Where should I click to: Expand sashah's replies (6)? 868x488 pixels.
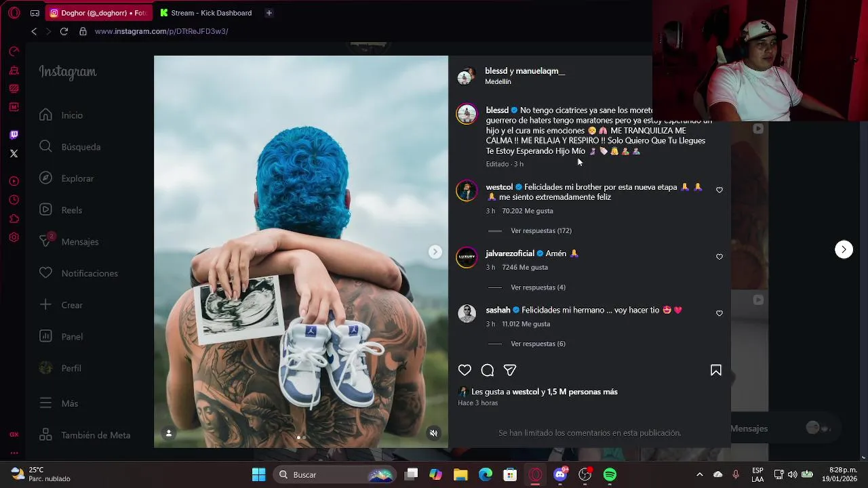tap(538, 344)
